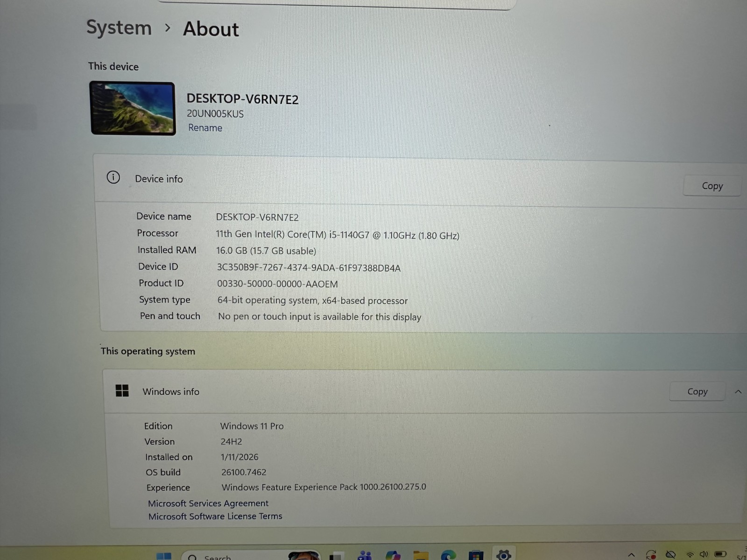The image size is (747, 560).
Task: Open File Explorer from the taskbar
Action: click(421, 556)
